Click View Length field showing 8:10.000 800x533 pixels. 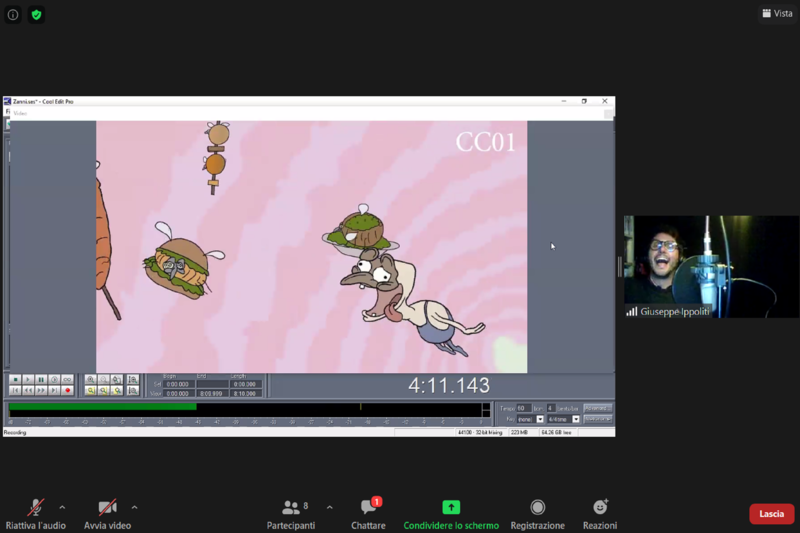click(x=245, y=393)
